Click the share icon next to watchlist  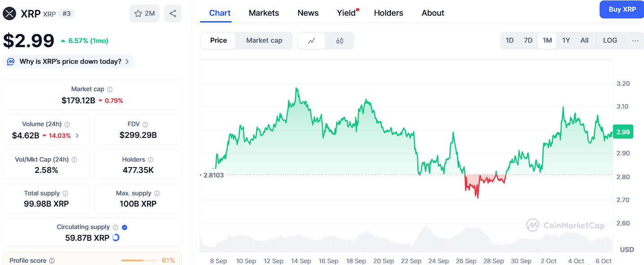tap(173, 13)
